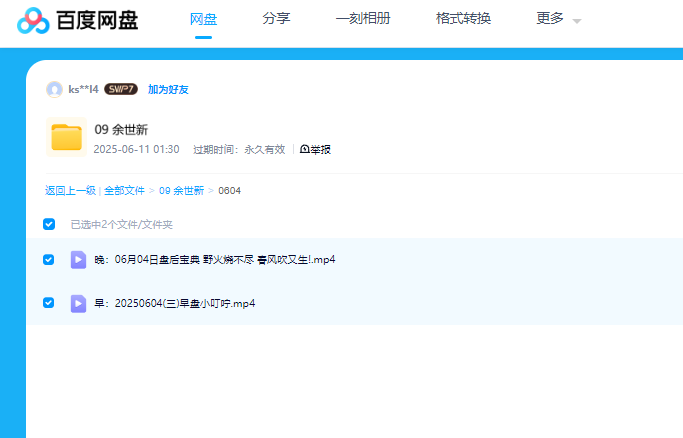The width and height of the screenshot is (683, 438).
Task: Click the Baidu Netdisk cloud logo icon
Action: click(33, 20)
